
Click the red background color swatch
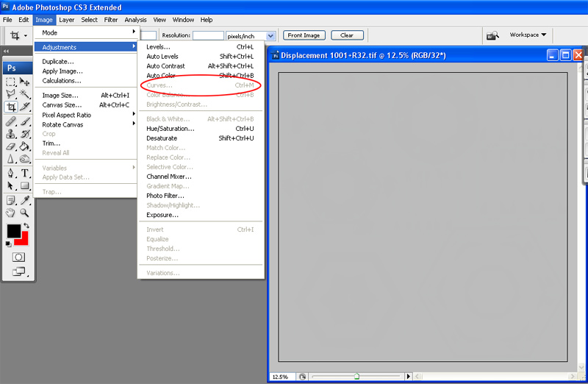[x=23, y=240]
